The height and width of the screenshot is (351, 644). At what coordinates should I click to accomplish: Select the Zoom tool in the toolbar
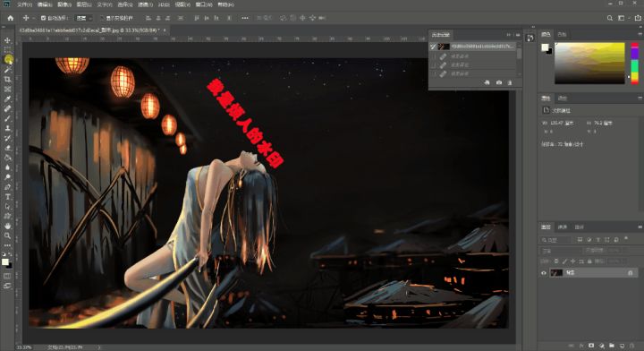(x=7, y=235)
